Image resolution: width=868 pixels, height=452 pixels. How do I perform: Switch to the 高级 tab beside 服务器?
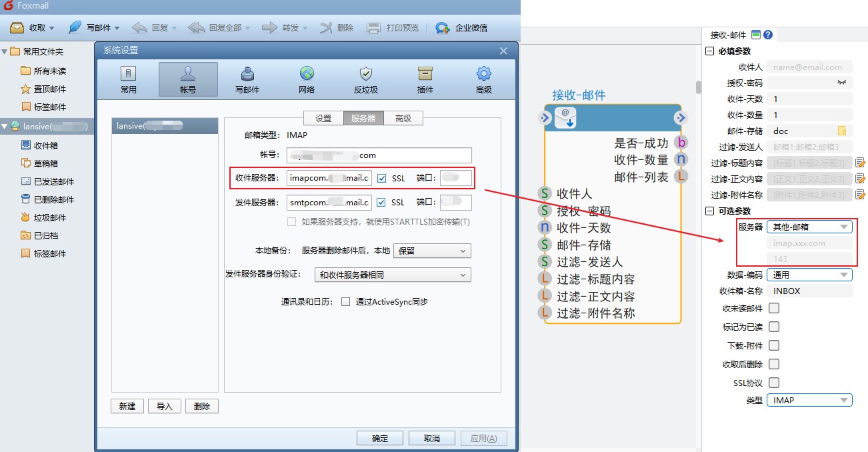[403, 118]
